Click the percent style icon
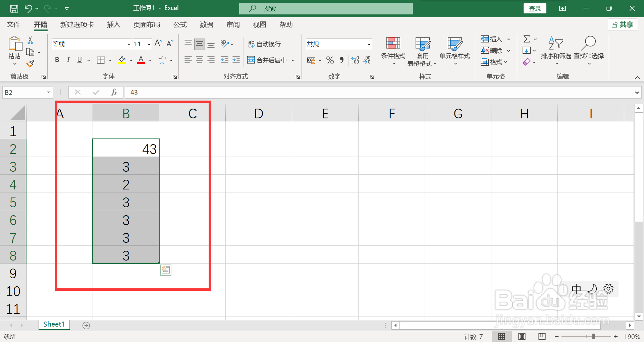The width and height of the screenshot is (644, 342). [x=330, y=60]
